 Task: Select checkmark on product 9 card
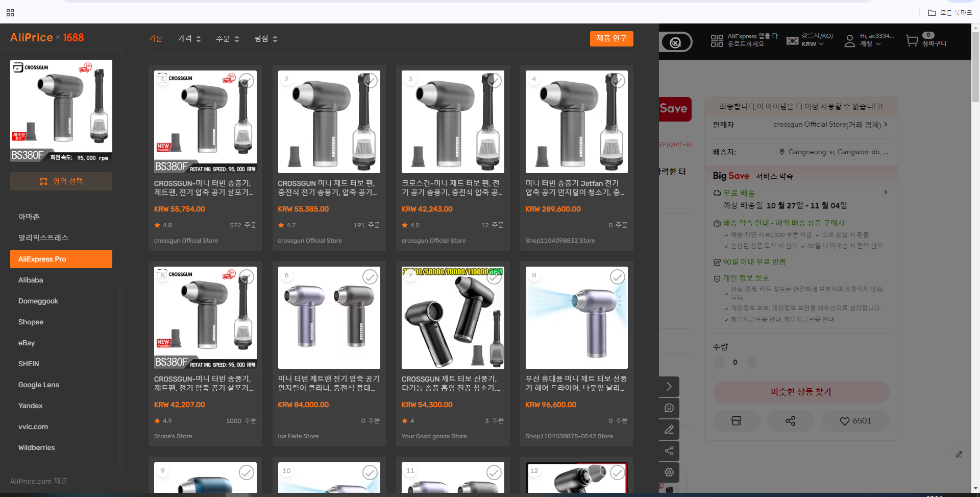pos(247,472)
